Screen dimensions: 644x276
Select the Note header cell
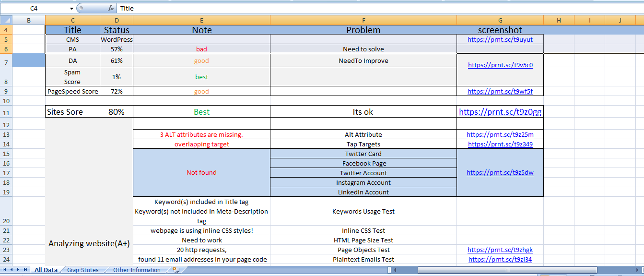coord(201,30)
